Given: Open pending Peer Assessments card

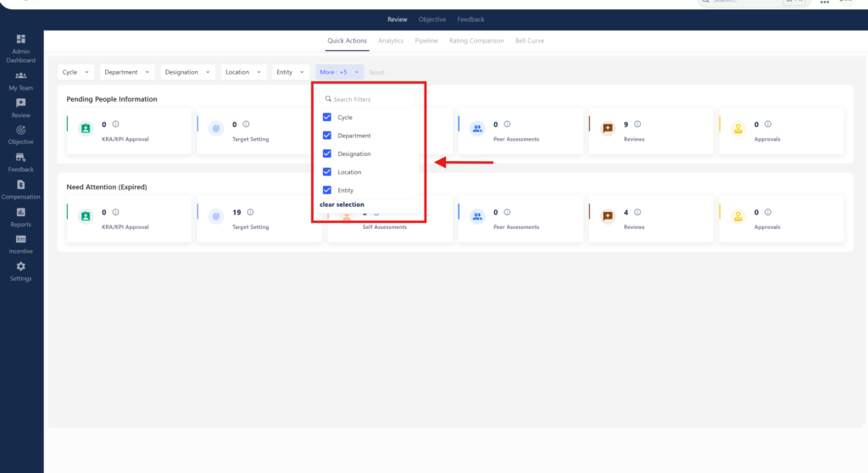Looking at the screenshot, I should 520,131.
